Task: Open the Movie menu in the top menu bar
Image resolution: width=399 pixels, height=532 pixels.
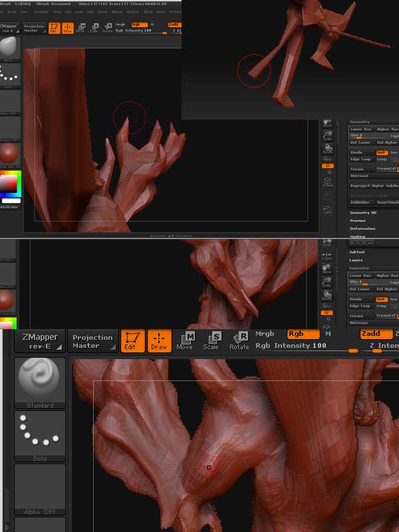Action: point(148,12)
